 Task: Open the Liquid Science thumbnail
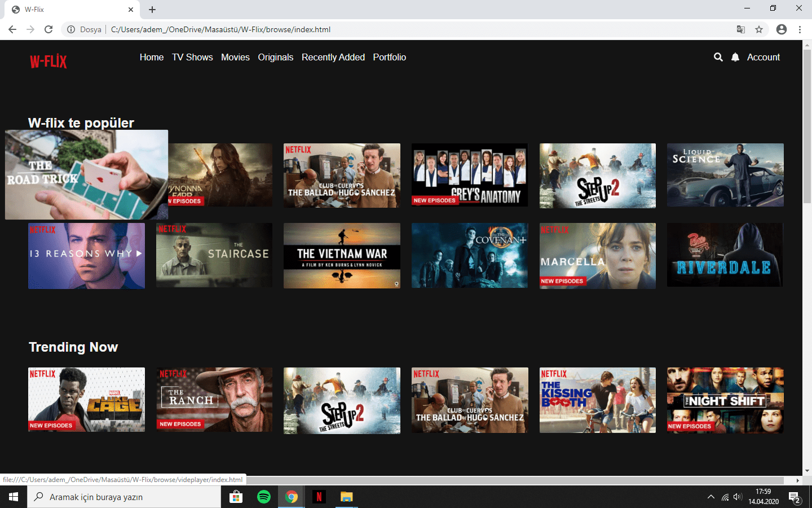point(725,175)
